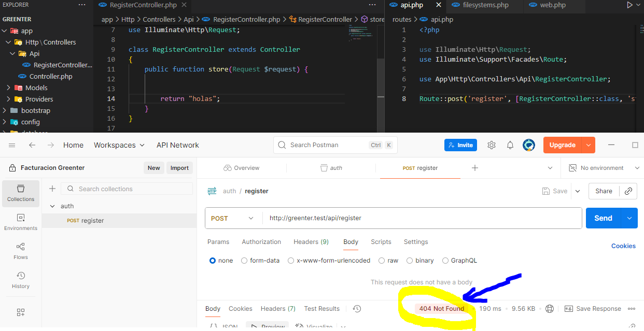Click the Share button

coord(604,191)
